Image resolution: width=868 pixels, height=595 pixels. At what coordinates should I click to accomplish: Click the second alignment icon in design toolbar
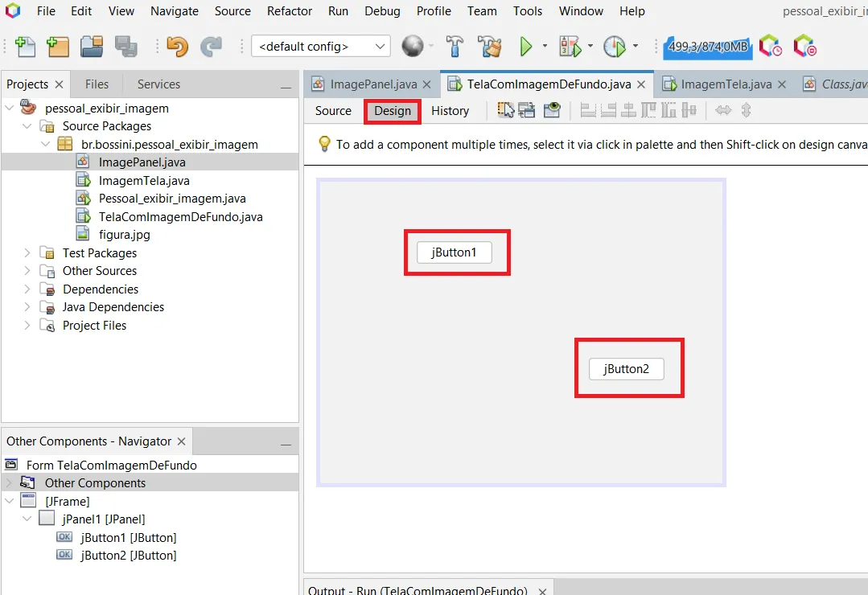(x=608, y=110)
